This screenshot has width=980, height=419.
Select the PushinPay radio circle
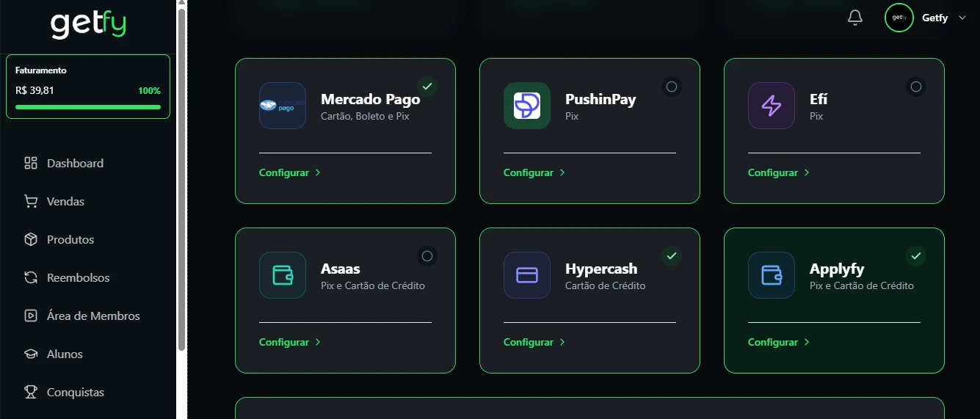(x=671, y=87)
